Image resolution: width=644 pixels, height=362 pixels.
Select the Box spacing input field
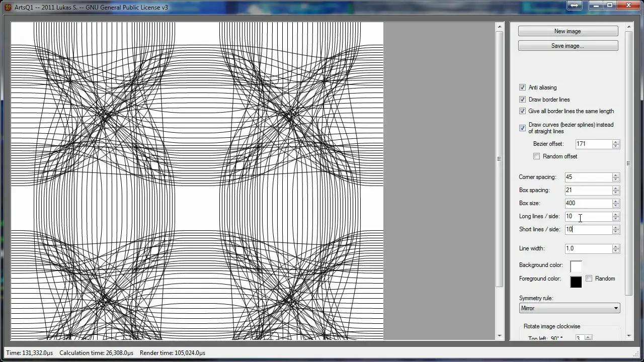[588, 190]
